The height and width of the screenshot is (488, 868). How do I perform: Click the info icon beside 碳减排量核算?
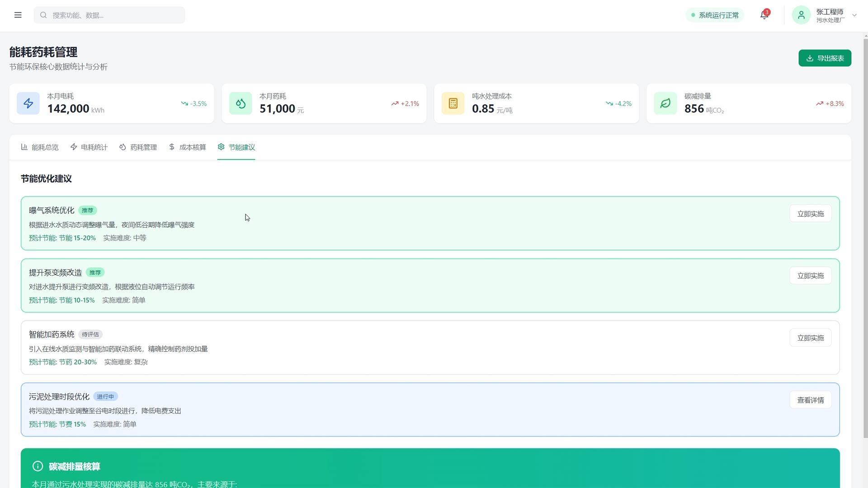38,466
